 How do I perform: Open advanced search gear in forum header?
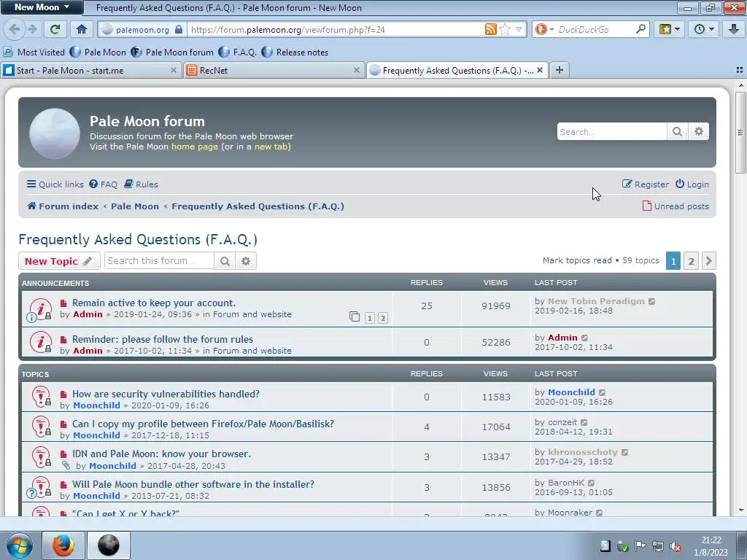(698, 131)
